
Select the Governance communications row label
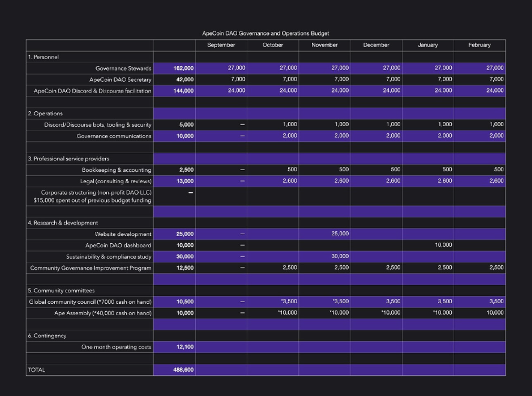114,136
